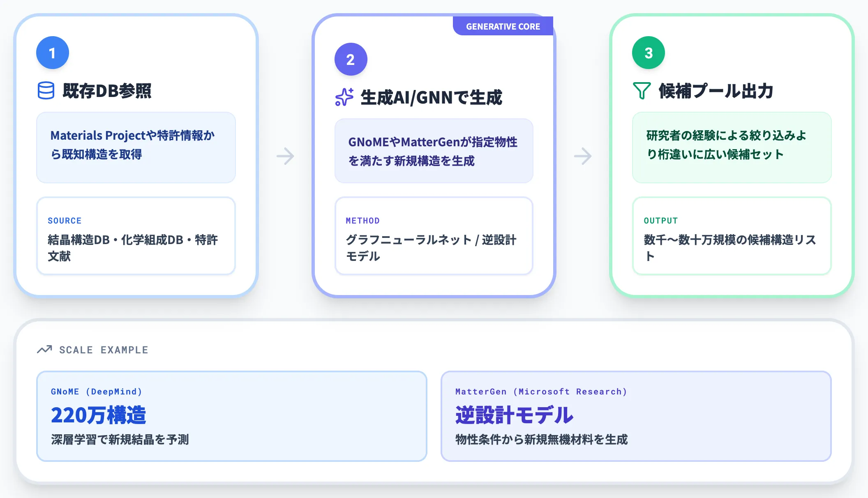Click the GENERATIVE CORE badge
The image size is (868, 498).
click(x=503, y=26)
